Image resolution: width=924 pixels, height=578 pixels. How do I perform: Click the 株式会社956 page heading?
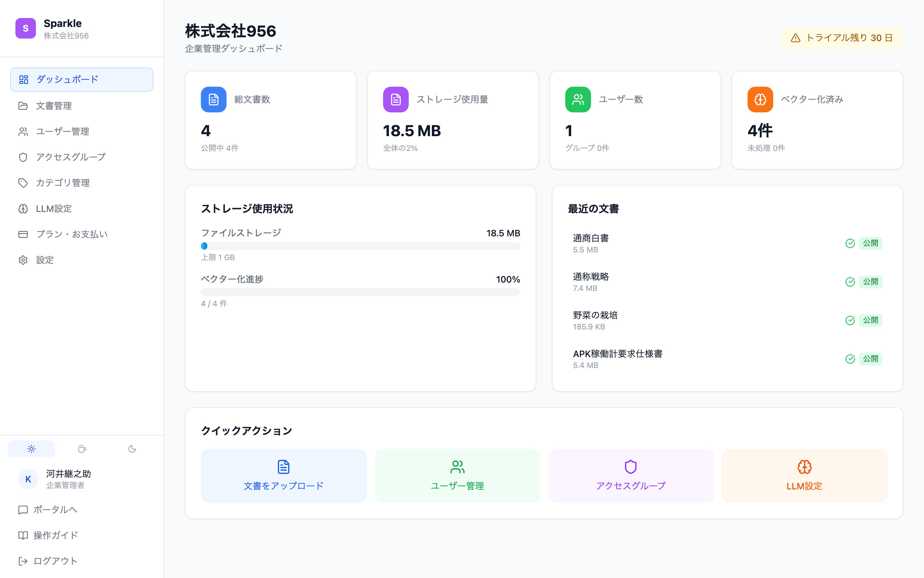point(230,31)
